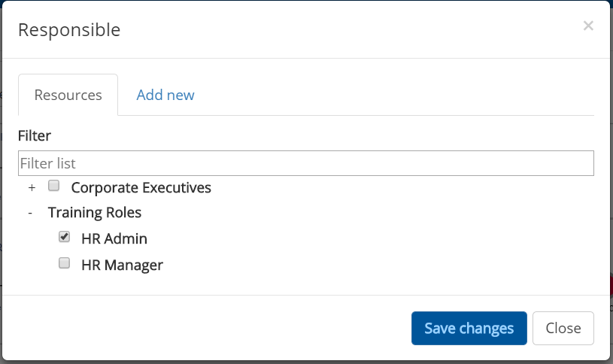The width and height of the screenshot is (613, 364).
Task: Click the Responsible dialog title
Action: tap(69, 30)
